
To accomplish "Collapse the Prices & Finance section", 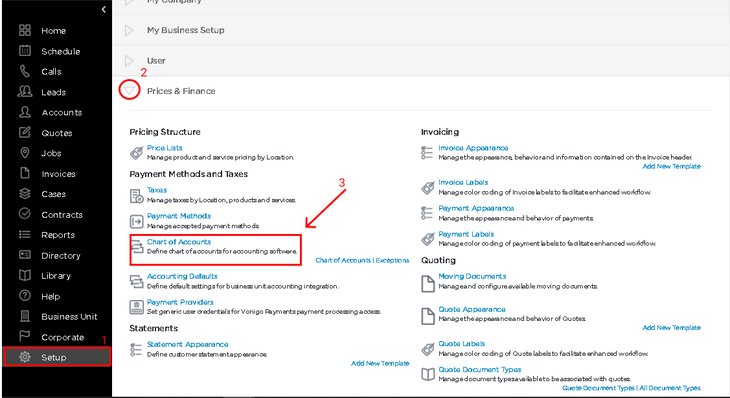I will tap(129, 90).
